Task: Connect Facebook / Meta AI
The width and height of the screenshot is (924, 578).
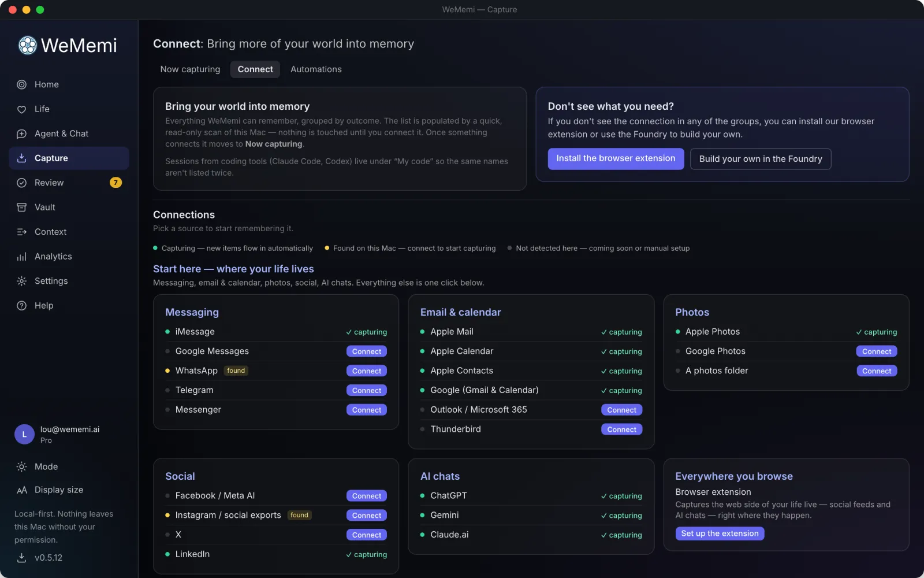Action: click(x=367, y=496)
